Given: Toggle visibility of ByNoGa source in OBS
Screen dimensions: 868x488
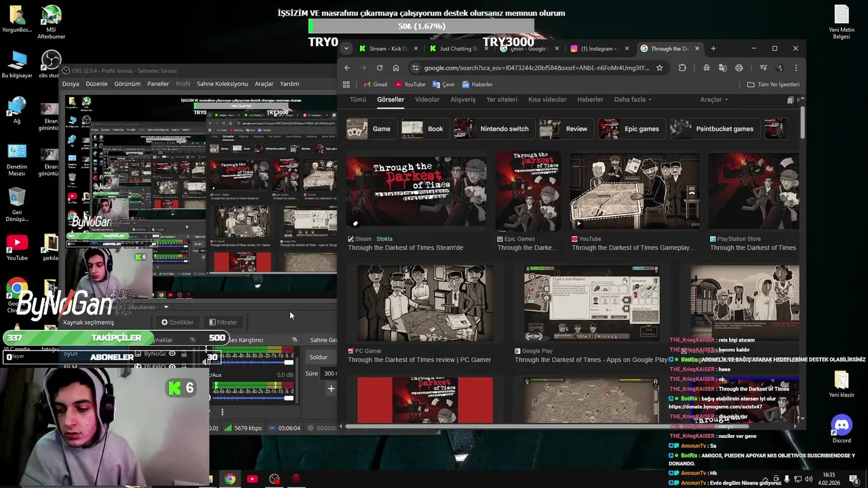Looking at the screenshot, I should [x=172, y=354].
